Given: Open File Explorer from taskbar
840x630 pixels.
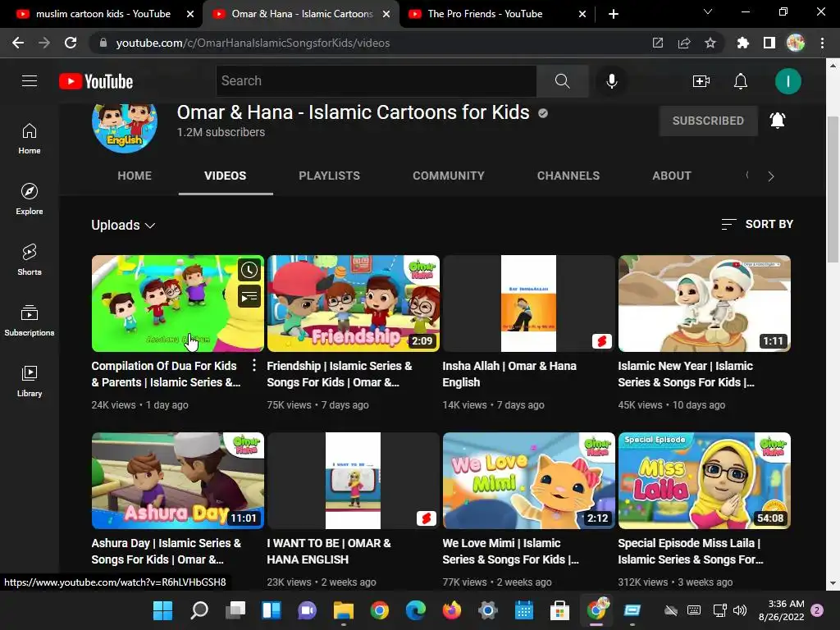Looking at the screenshot, I should pos(344,610).
